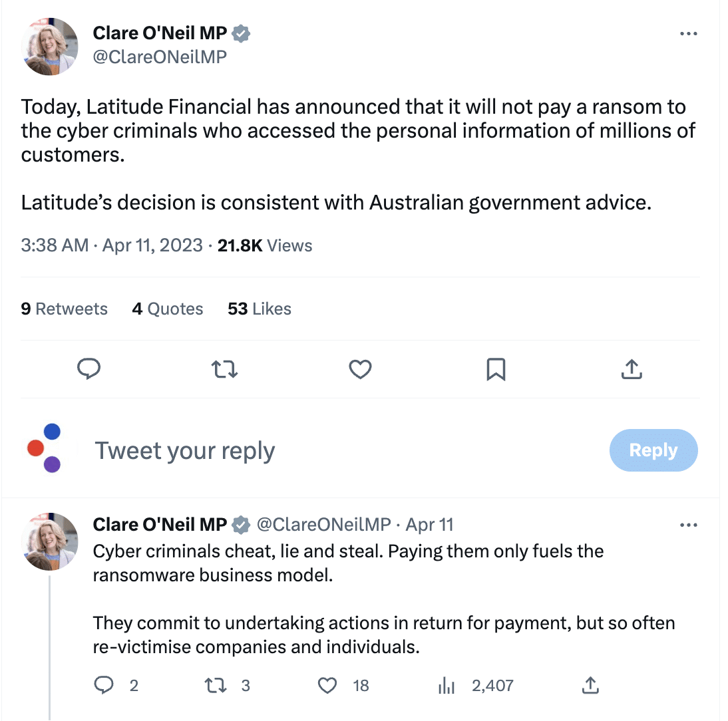Click the reply icon under main tweet
The height and width of the screenshot is (721, 728).
(89, 368)
